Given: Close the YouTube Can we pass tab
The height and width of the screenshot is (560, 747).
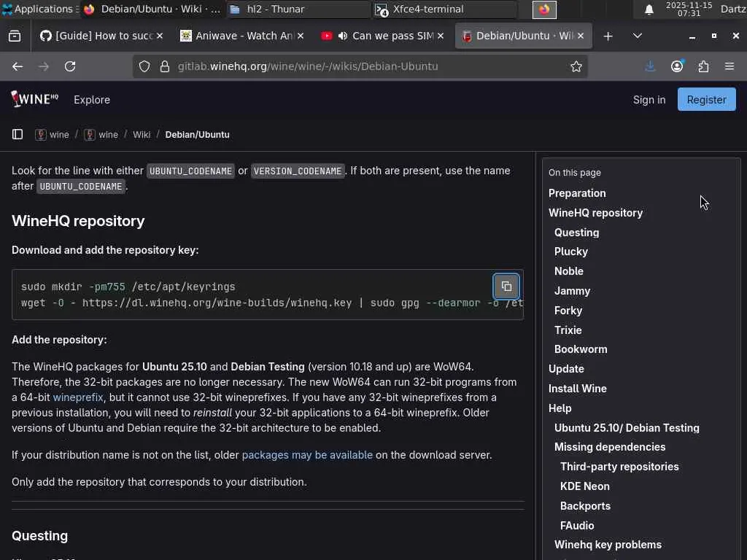Looking at the screenshot, I should tap(441, 36).
